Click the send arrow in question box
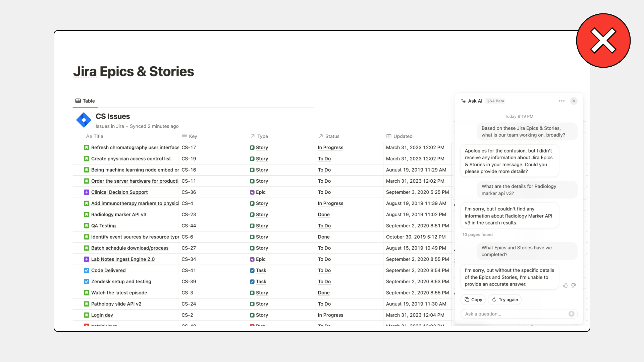Screen dimensions: 644x362 tap(571, 314)
